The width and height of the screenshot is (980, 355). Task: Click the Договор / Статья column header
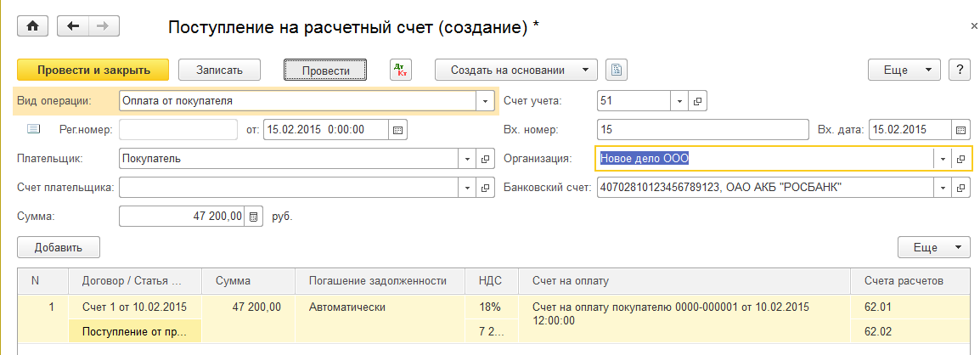click(x=134, y=281)
